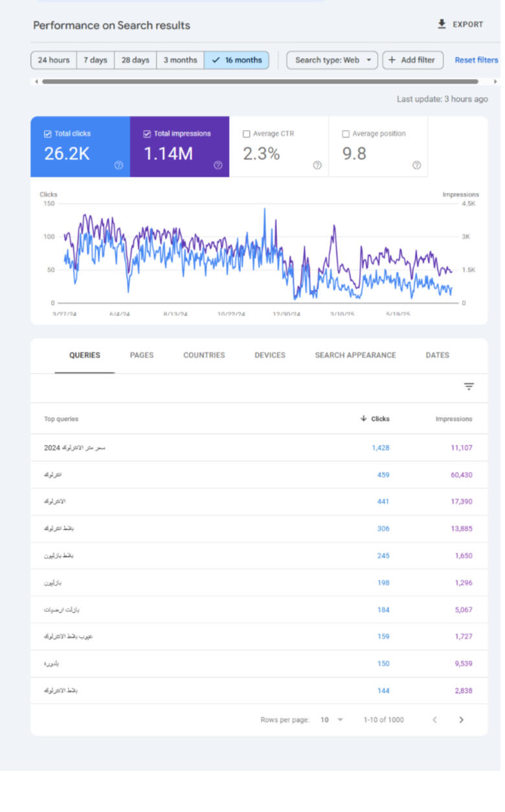The height and width of the screenshot is (812, 505).
Task: Expand the Rows per page dropdown
Action: 333,719
